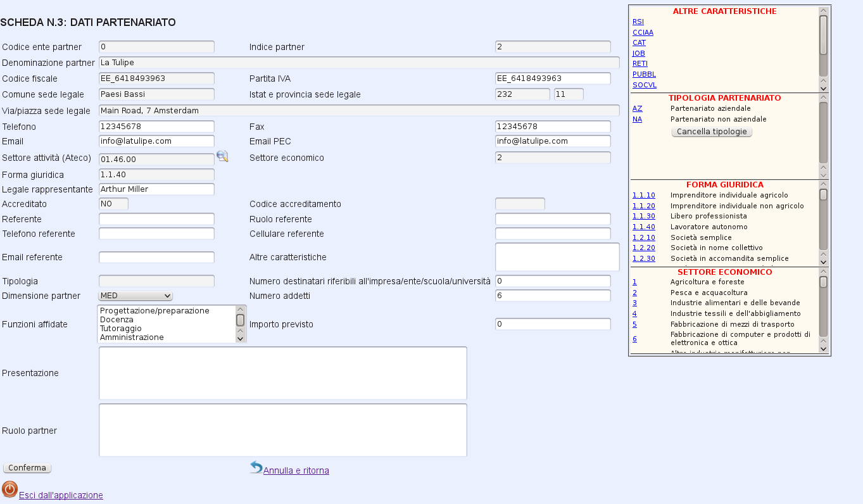Click scroll-up arrow in Altre Caratteristiche panel
The image size is (863, 504).
pyautogui.click(x=823, y=10)
